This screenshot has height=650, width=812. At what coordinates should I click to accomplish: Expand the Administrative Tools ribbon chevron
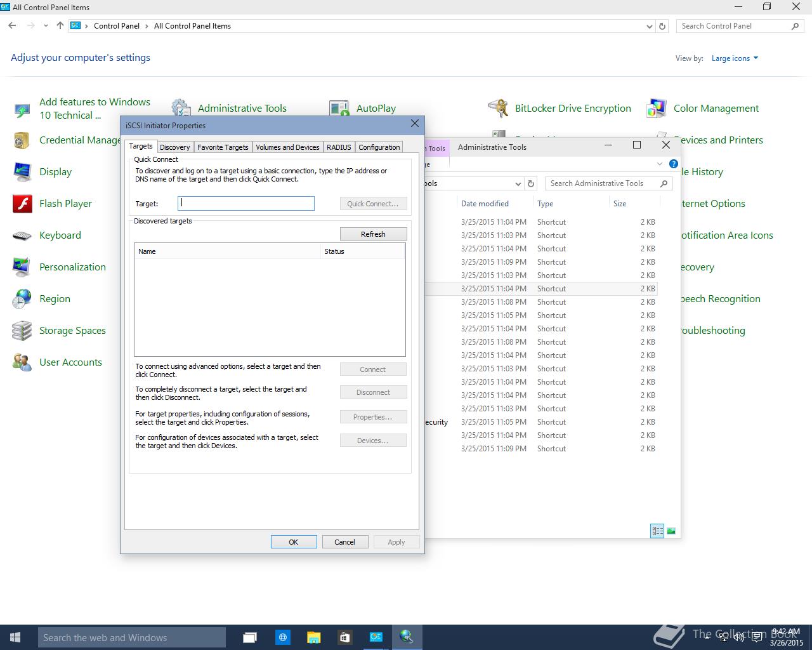pos(660,164)
